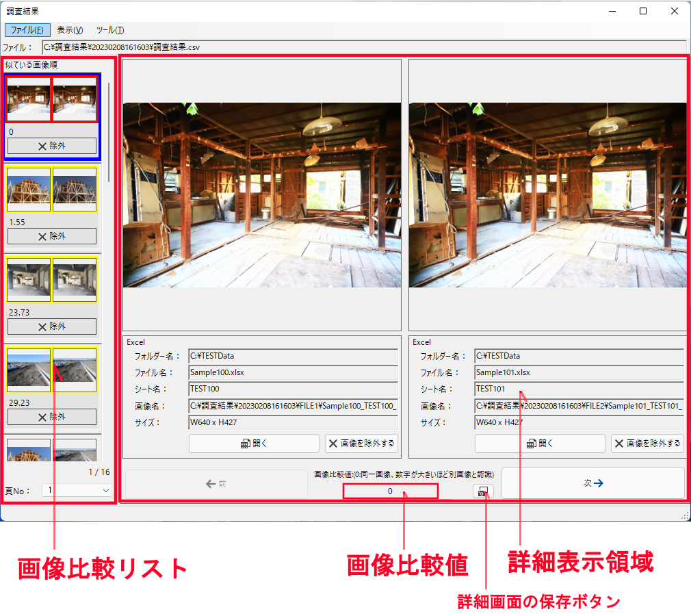691x616 pixels.
Task: Click 除外 button under the 0 score pair
Action: pos(52,146)
